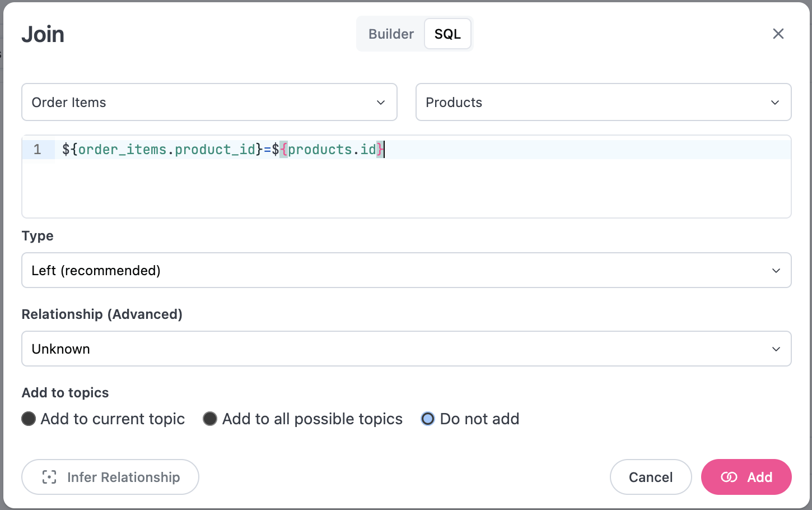Expand the Relationship (Advanced) dropdown
The width and height of the screenshot is (812, 510).
(406, 349)
